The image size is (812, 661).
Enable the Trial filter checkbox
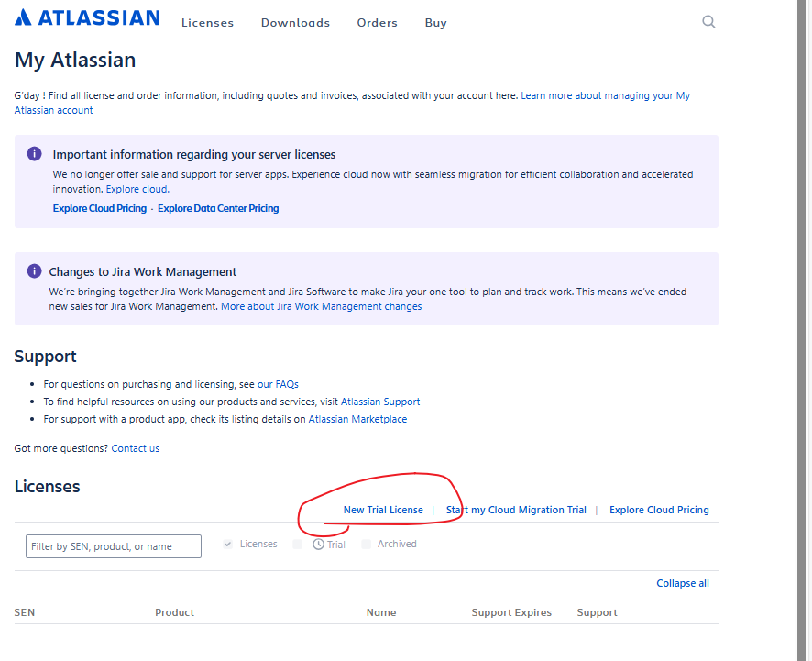click(x=297, y=544)
